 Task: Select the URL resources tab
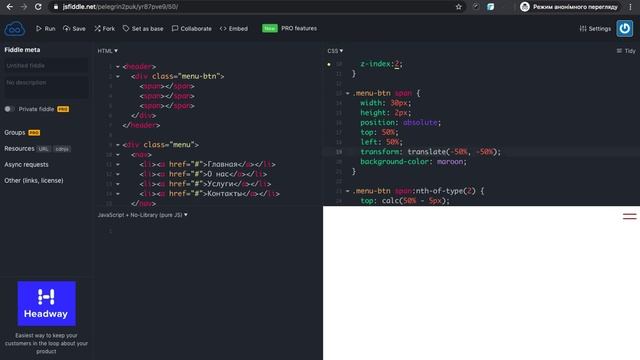(43, 149)
